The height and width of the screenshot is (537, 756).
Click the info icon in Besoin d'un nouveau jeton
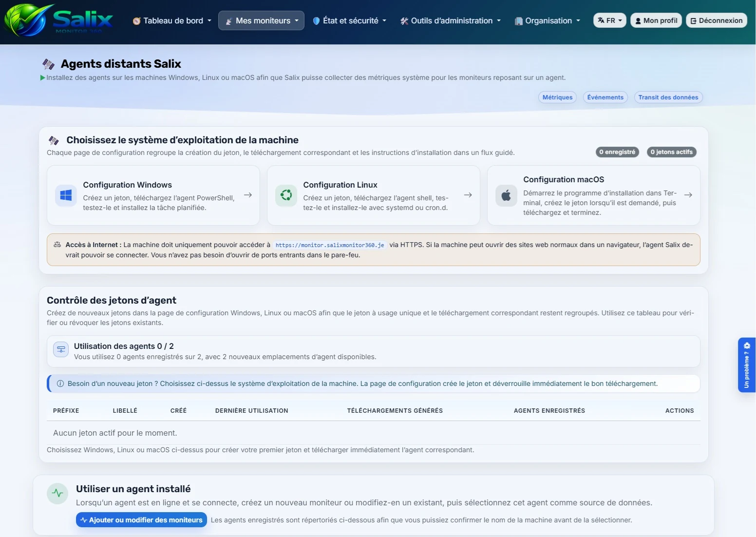(60, 384)
